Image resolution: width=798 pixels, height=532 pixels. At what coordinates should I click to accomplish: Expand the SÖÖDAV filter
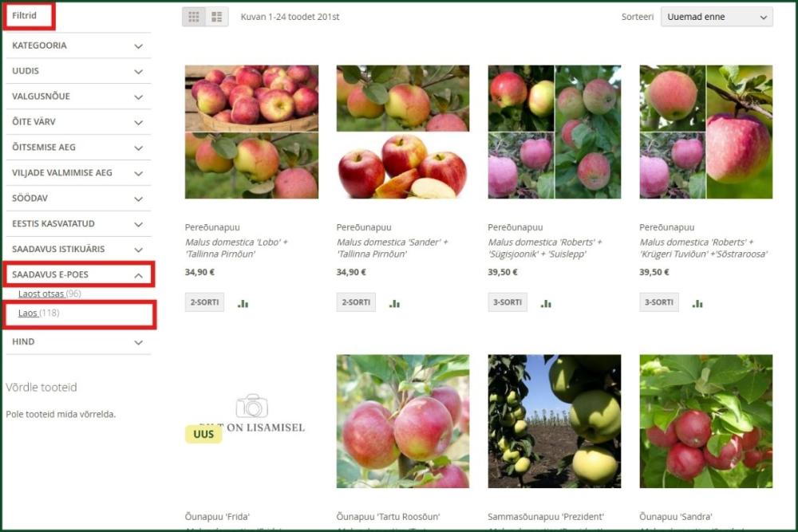78,199
